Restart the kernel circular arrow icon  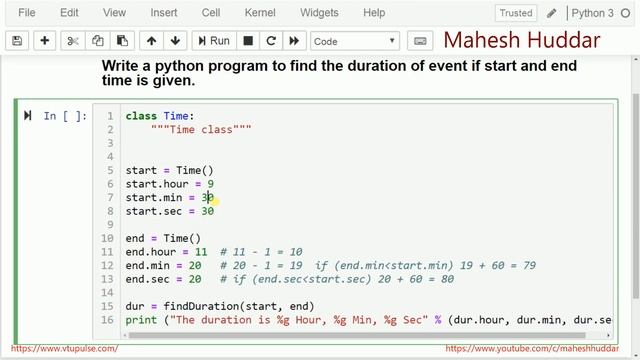[x=271, y=41]
